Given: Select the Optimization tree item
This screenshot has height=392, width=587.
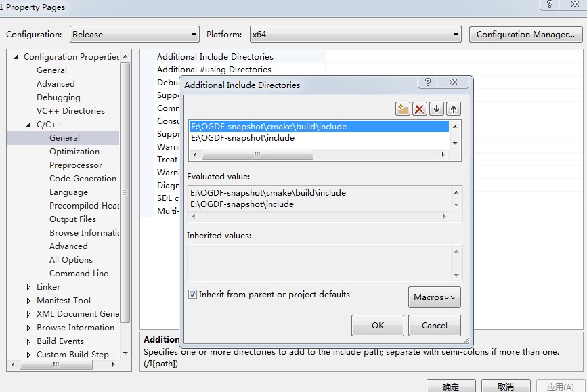Looking at the screenshot, I should point(74,152).
